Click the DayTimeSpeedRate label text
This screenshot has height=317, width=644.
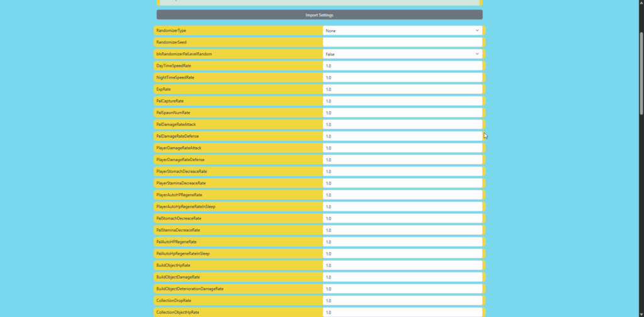174,65
